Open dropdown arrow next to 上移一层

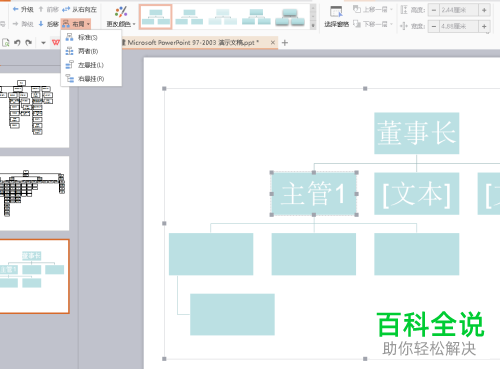[391, 9]
